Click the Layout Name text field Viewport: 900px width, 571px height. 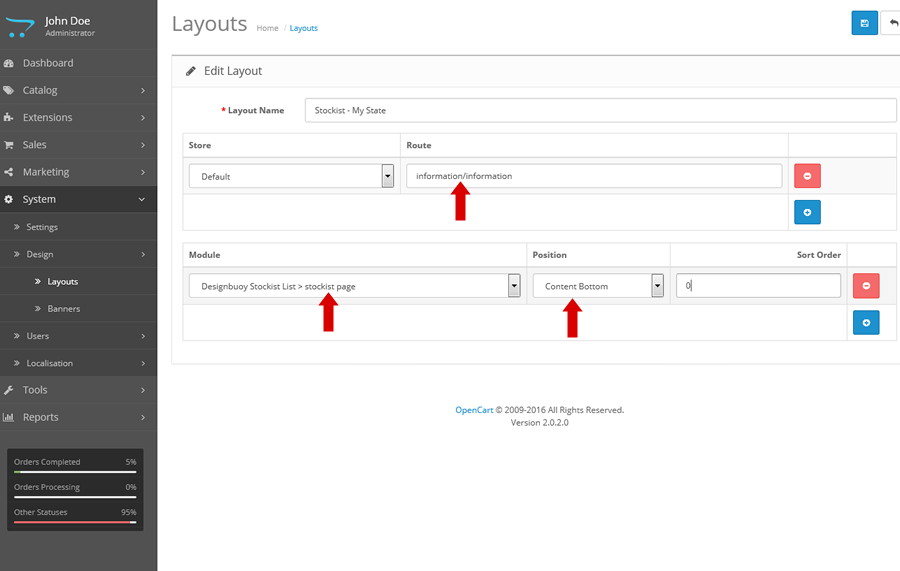click(600, 110)
